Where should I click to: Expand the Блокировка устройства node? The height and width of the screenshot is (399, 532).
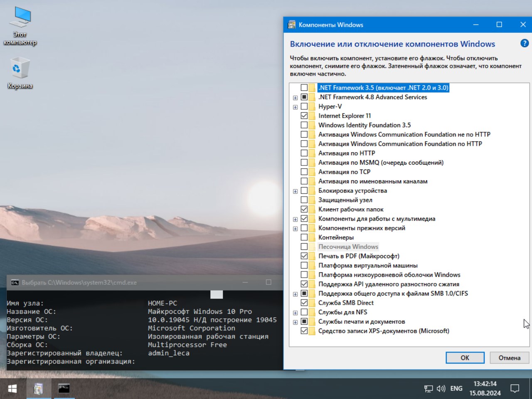click(x=295, y=191)
